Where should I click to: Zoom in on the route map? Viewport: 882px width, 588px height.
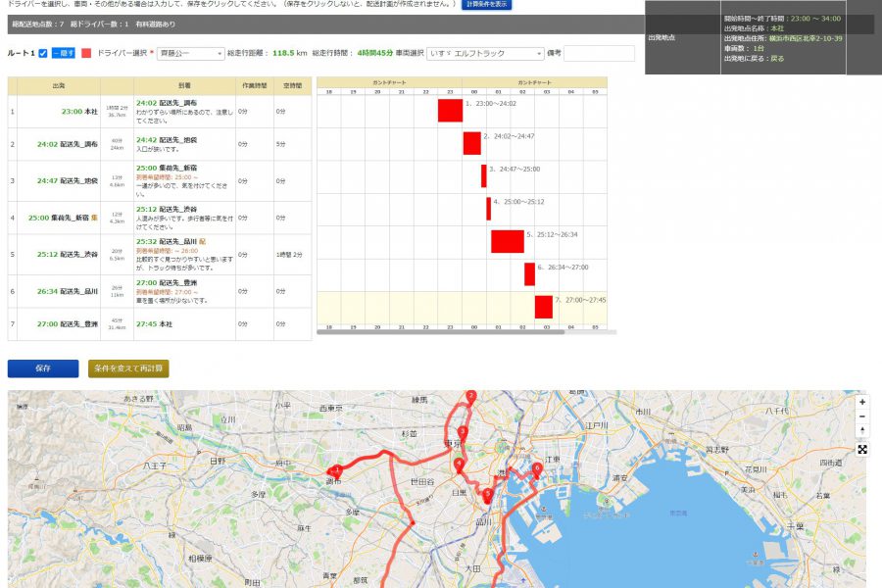click(862, 402)
